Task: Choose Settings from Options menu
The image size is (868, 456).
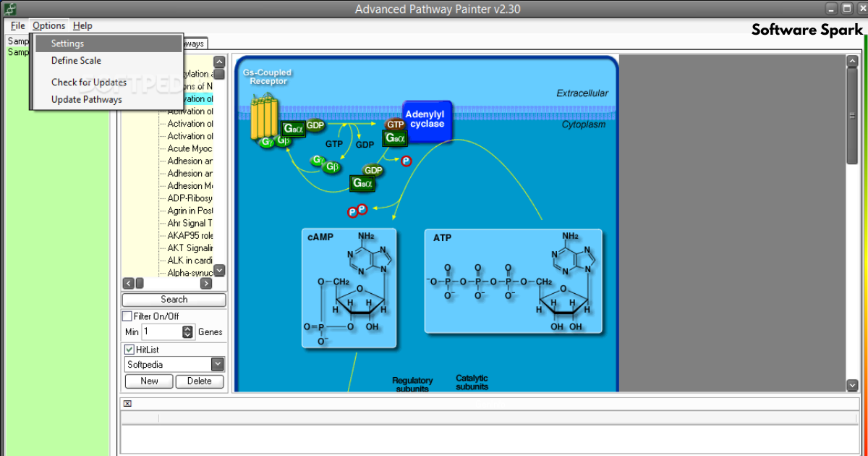Action: pyautogui.click(x=108, y=43)
